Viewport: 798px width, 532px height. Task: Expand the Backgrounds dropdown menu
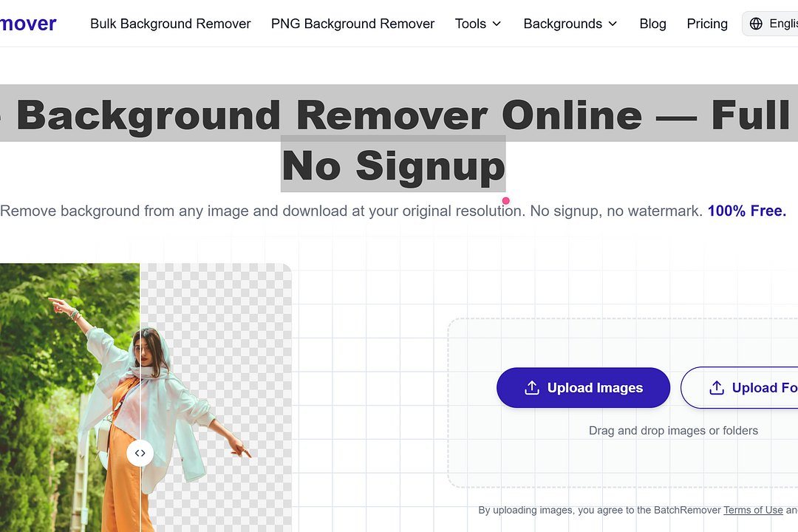click(570, 24)
